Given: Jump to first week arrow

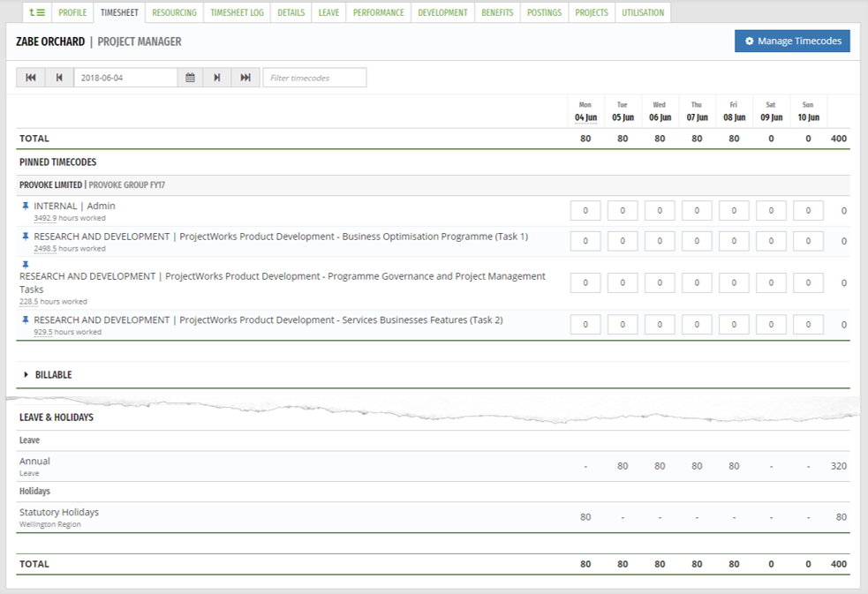Looking at the screenshot, I should 30,78.
